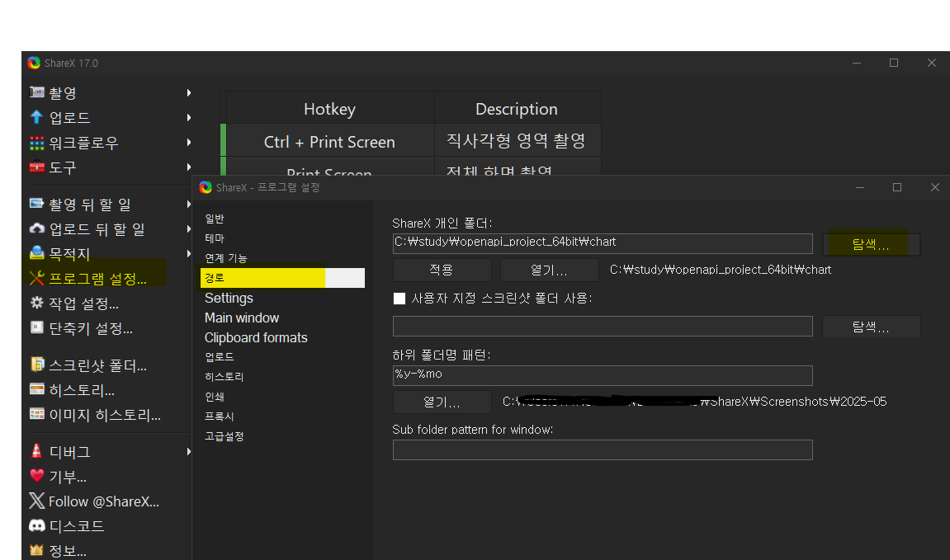The height and width of the screenshot is (560, 950).
Task: Click the 디버그 traffic cone icon
Action: tap(37, 451)
